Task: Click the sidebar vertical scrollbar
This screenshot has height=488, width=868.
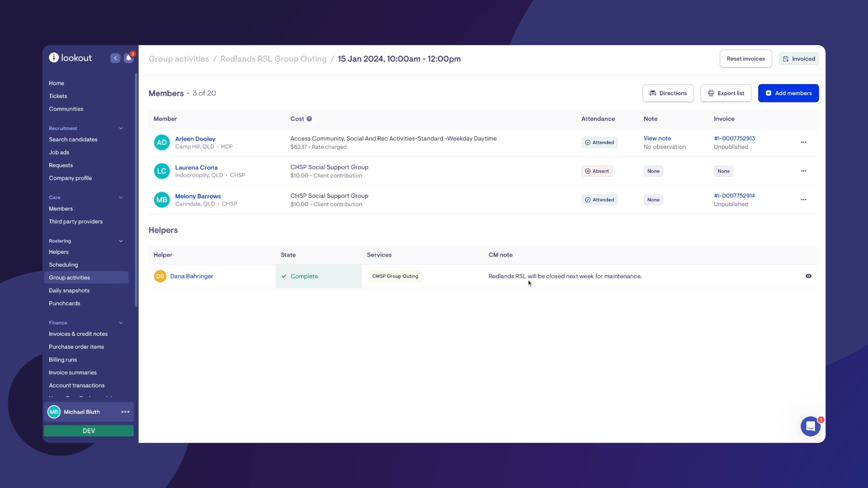Action: point(136,190)
